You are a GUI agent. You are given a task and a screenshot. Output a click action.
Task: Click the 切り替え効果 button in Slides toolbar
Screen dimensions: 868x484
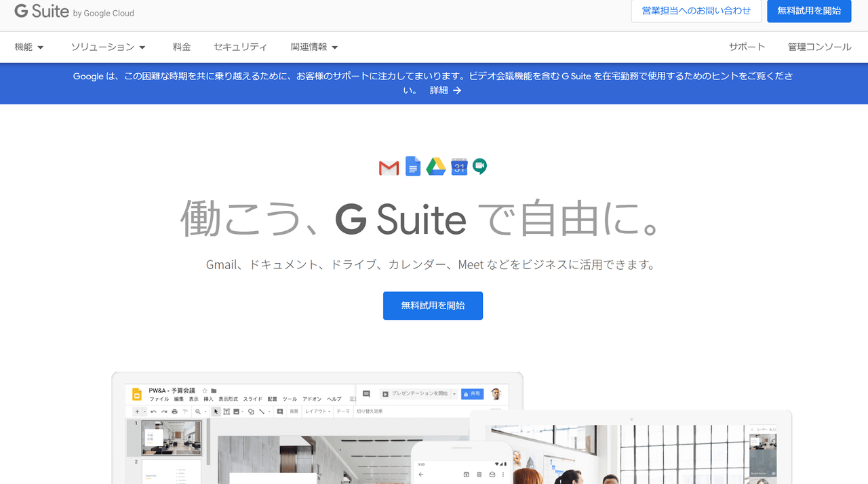[x=370, y=411]
